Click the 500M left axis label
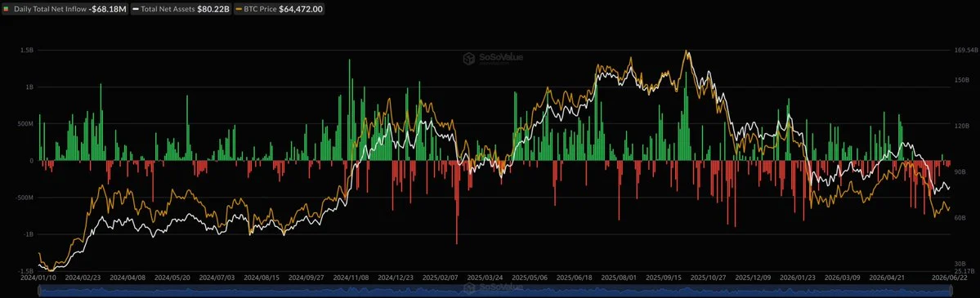This screenshot has width=980, height=298. [x=25, y=124]
